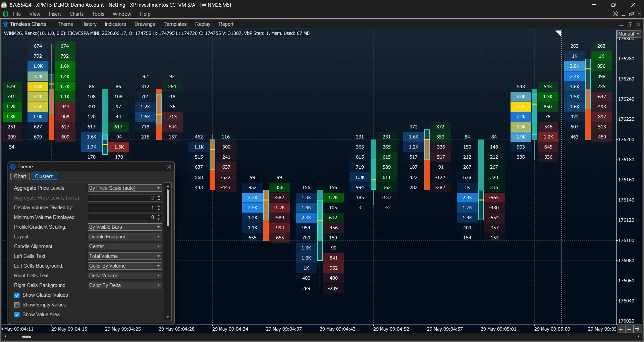Open Profile/Gradient Scaling dropdown
644x342 pixels.
click(125, 227)
